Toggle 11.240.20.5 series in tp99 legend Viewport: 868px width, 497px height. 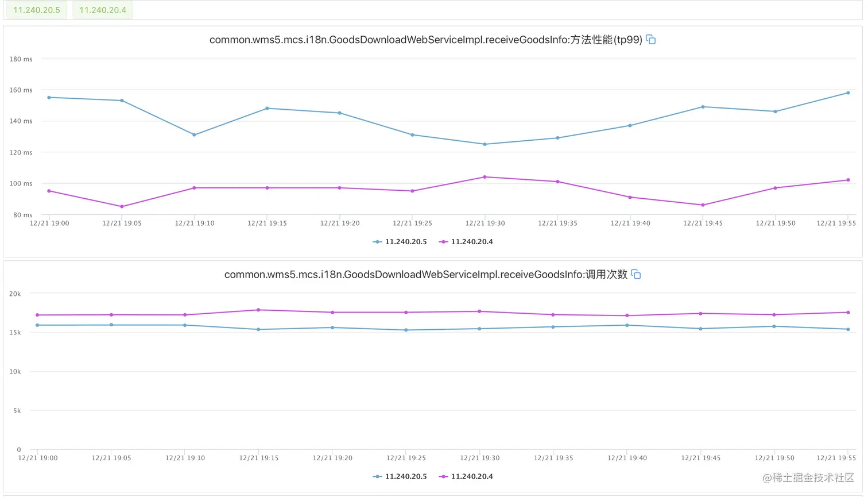pyautogui.click(x=400, y=242)
